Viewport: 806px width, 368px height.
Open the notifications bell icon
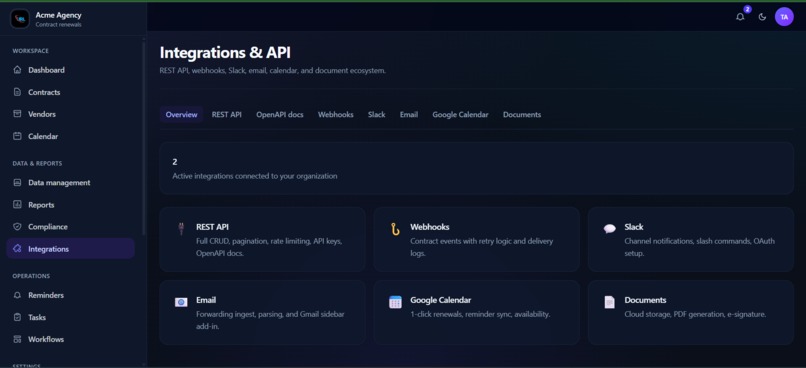click(740, 17)
